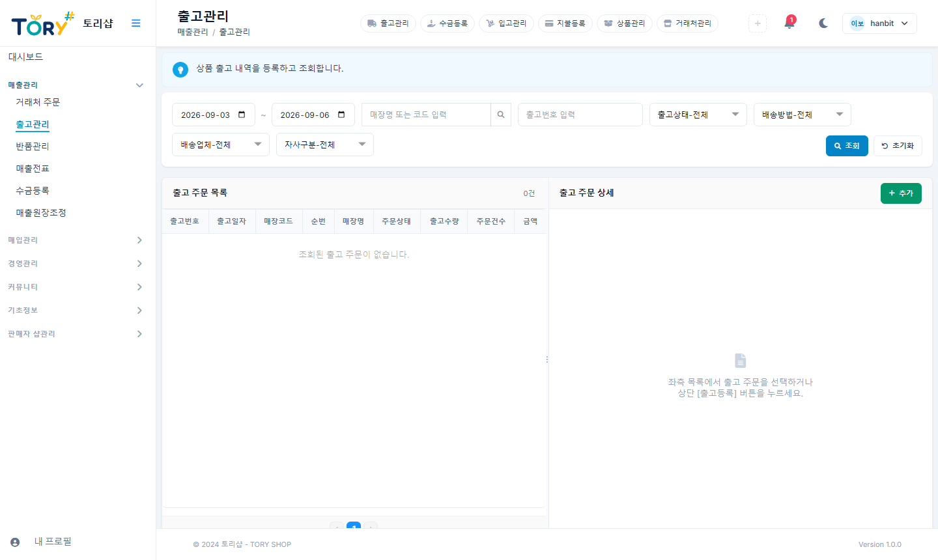Click the plus icon to add shortcut
Image resolution: width=938 pixels, height=560 pixels.
pos(758,23)
